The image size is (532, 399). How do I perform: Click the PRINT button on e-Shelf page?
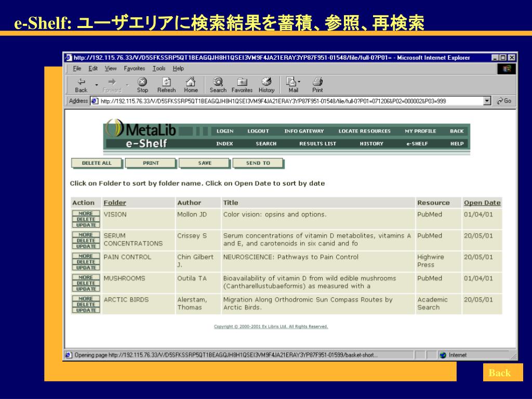coord(151,163)
